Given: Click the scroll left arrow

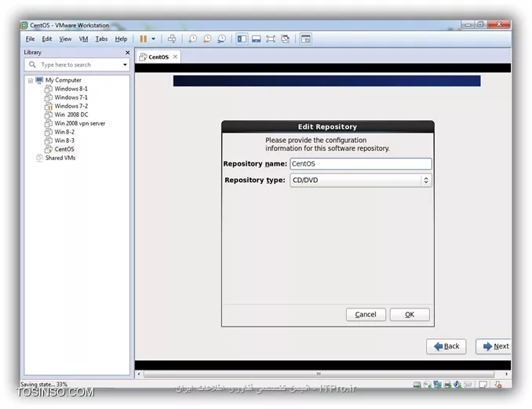Looking at the screenshot, I should [138, 374].
